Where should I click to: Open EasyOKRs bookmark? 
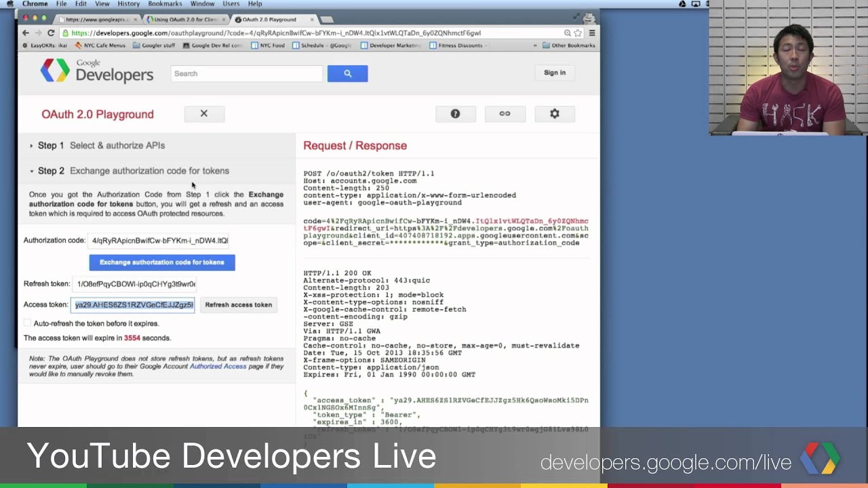click(x=45, y=45)
